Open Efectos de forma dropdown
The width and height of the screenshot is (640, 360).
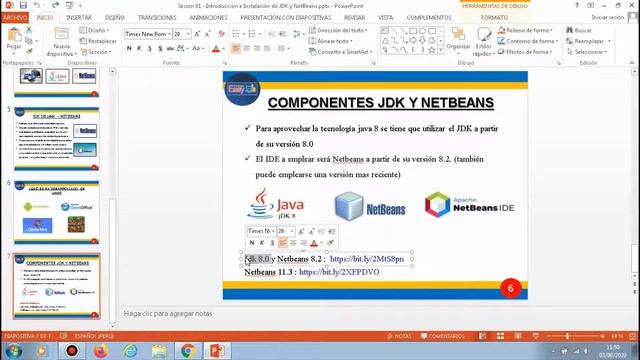point(525,52)
